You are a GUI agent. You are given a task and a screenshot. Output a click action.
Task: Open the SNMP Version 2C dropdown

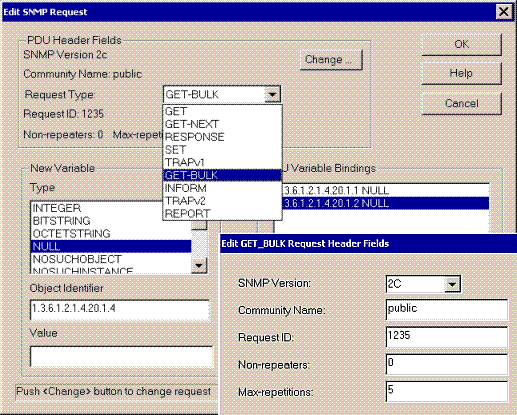pyautogui.click(x=452, y=284)
